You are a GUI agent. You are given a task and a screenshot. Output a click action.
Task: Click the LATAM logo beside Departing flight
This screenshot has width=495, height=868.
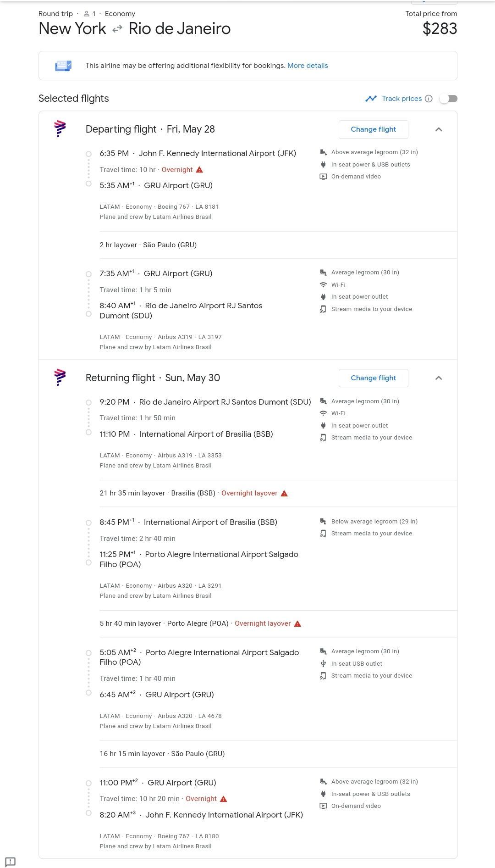60,129
